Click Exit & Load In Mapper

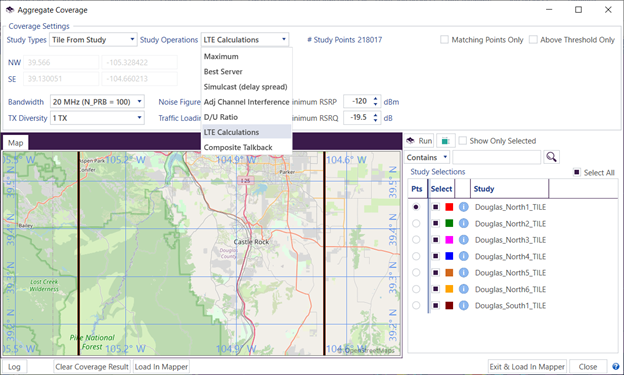(x=527, y=367)
